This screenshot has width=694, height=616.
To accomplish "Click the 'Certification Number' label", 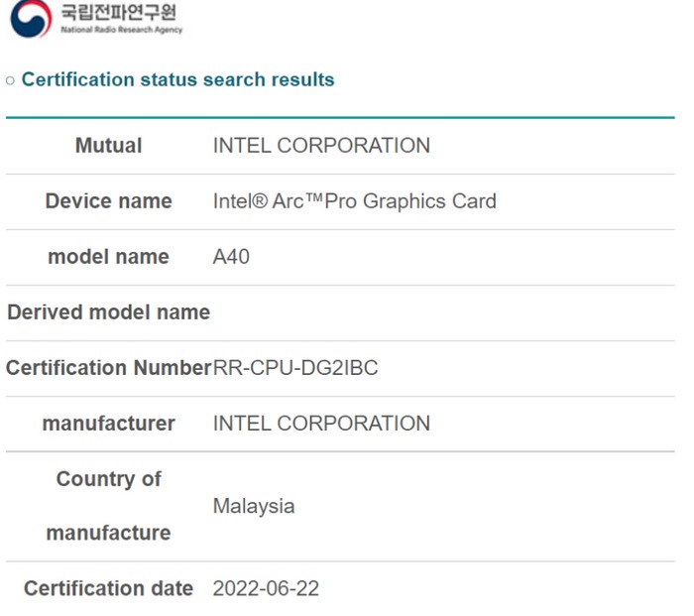I will click(x=108, y=368).
